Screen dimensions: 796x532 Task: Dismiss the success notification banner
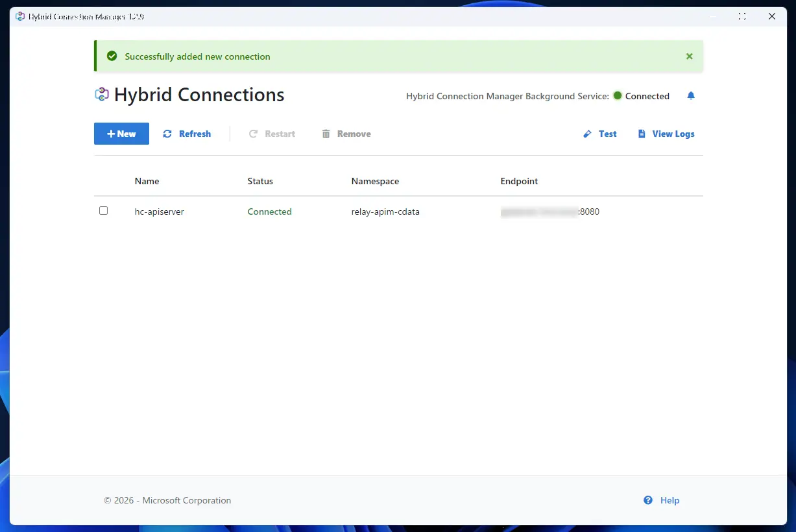coord(690,56)
